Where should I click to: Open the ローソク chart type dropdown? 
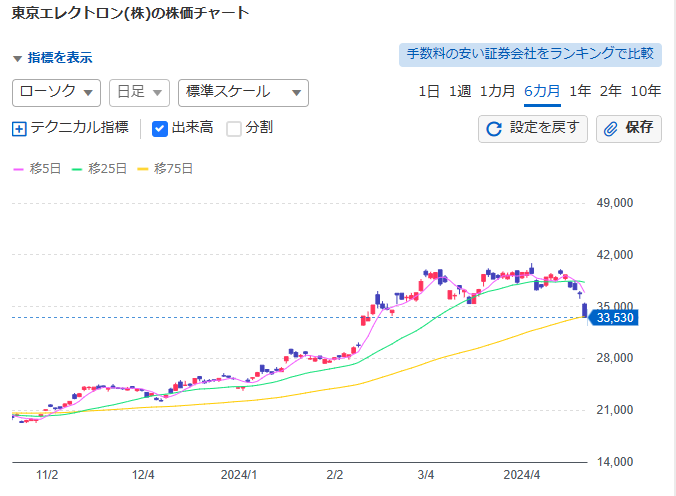tap(56, 93)
